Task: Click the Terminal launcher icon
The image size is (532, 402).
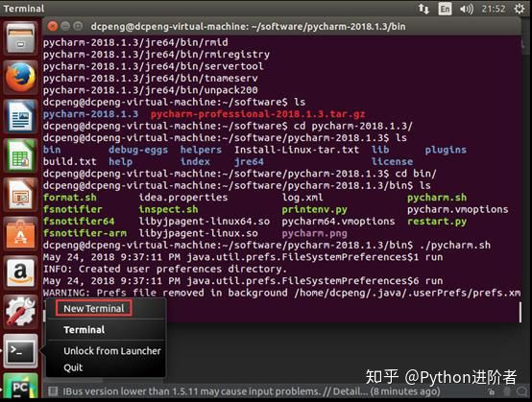Action: click(20, 351)
